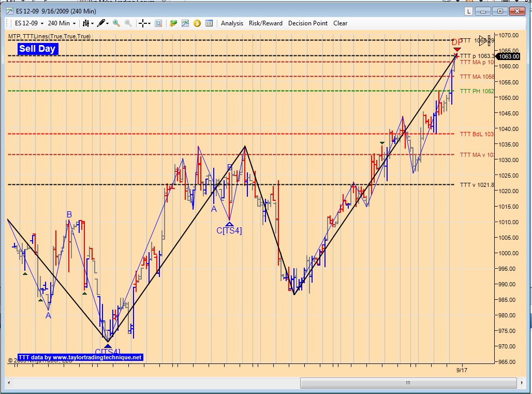Click the 9/17 date axis label
Screen dimensions: 532x394
(x=462, y=370)
